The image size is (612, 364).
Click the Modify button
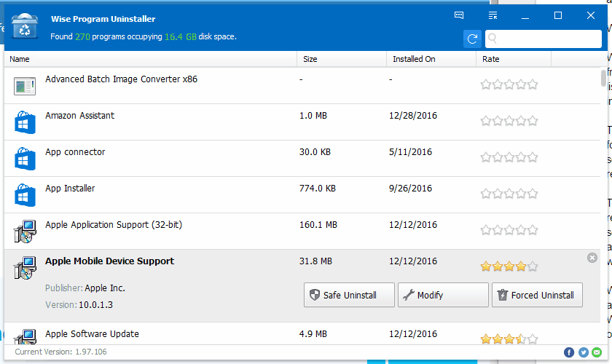(x=443, y=295)
